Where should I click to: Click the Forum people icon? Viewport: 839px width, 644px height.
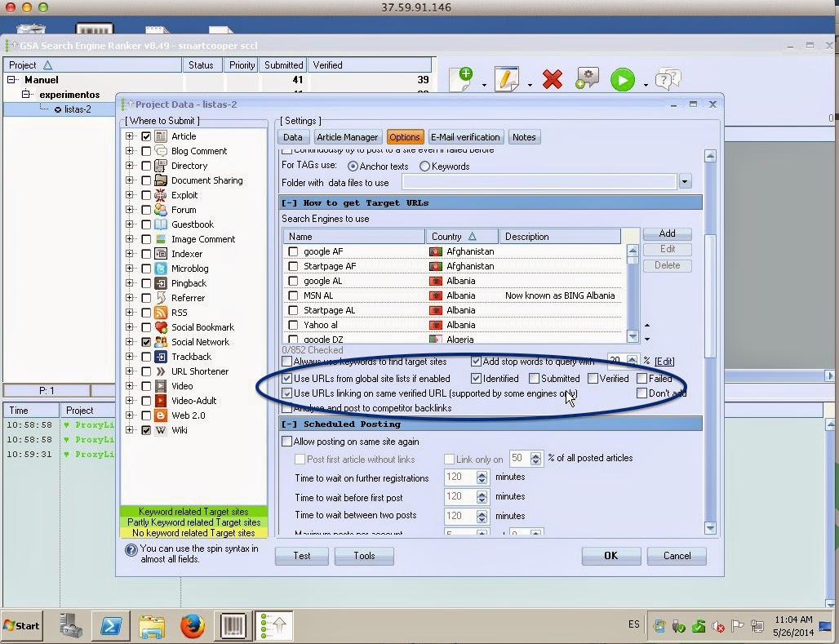click(x=161, y=210)
